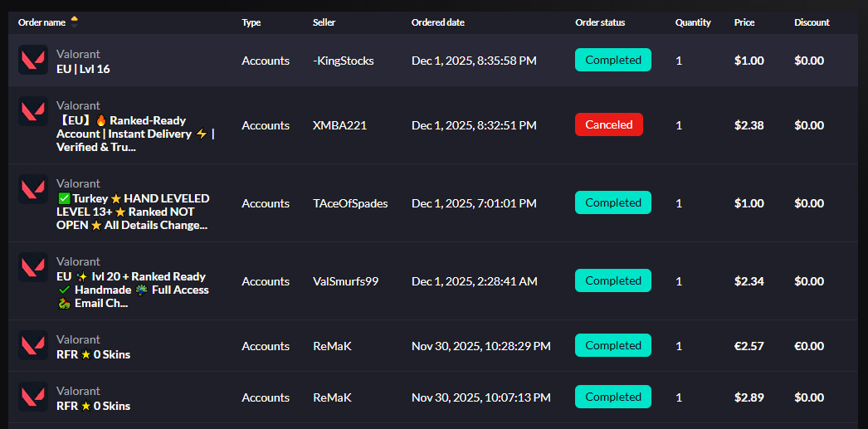The image size is (868, 429).
Task: Click the $2.38 price of the canceled order
Action: pos(749,125)
